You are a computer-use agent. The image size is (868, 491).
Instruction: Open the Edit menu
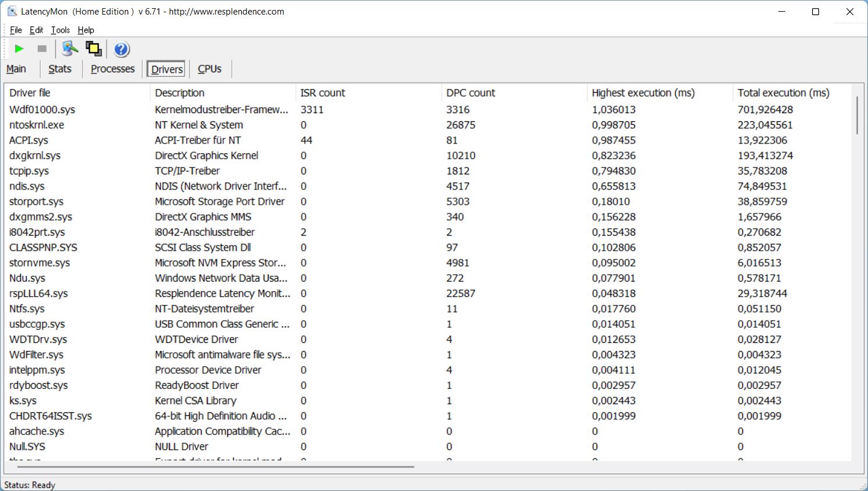coord(36,30)
